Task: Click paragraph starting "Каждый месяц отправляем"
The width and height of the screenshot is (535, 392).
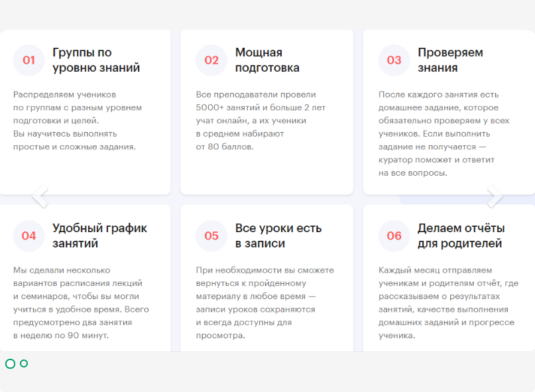Action: 448,302
